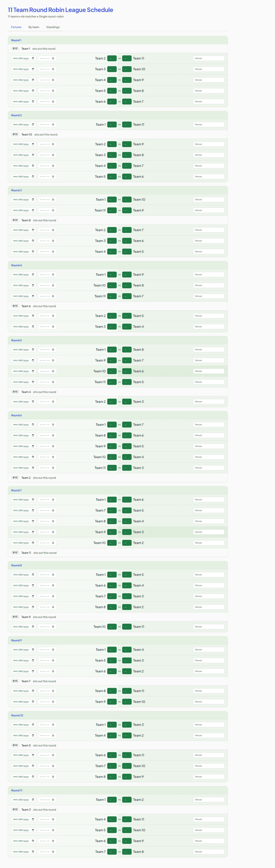Screen dimensions: 275x868
Task: Click Team 2 score box against Team 11
Action: 112,58
